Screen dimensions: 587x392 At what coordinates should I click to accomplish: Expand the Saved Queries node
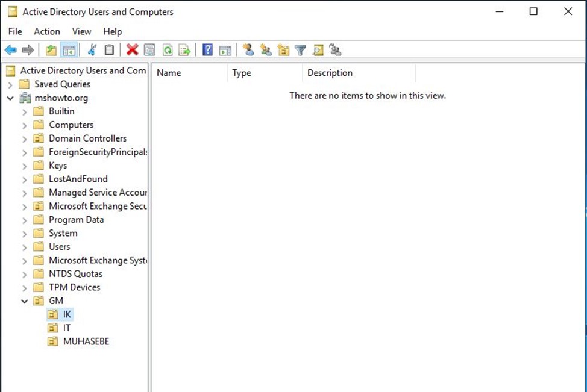tap(10, 85)
